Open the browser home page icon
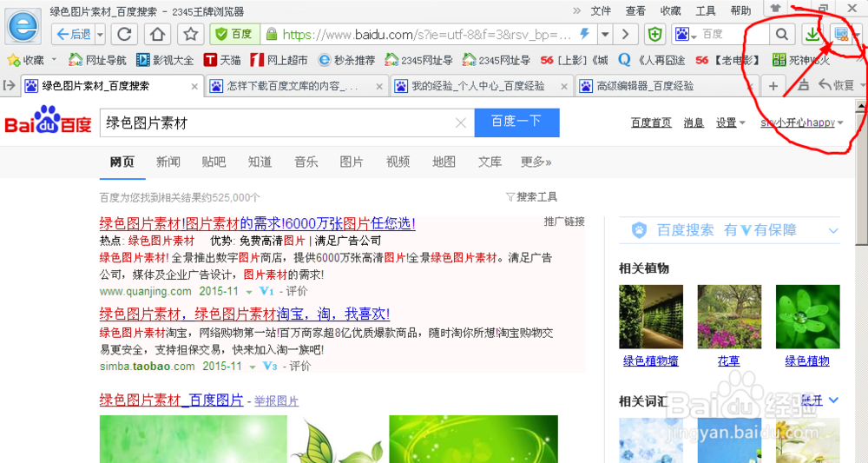The height and width of the screenshot is (463, 868). pos(158,35)
